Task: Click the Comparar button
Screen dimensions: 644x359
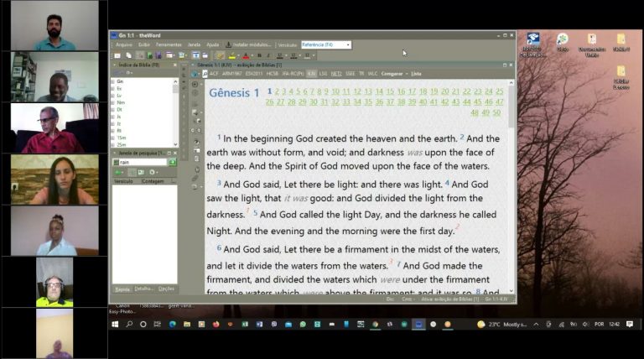Action: [392, 74]
